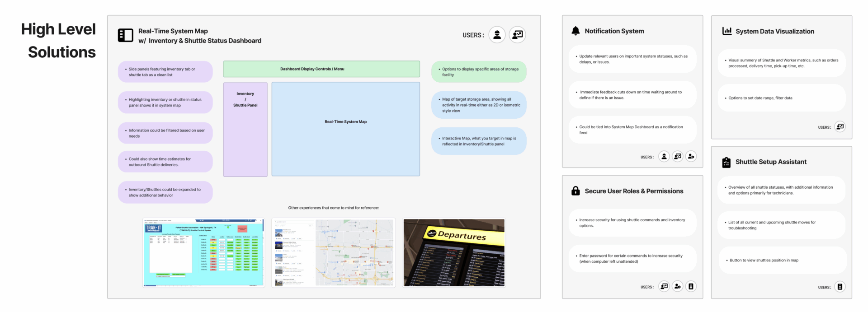The width and height of the screenshot is (868, 312).
Task: Click the ID badge icon in Shuttle Setup Assistant users
Action: coord(840,287)
